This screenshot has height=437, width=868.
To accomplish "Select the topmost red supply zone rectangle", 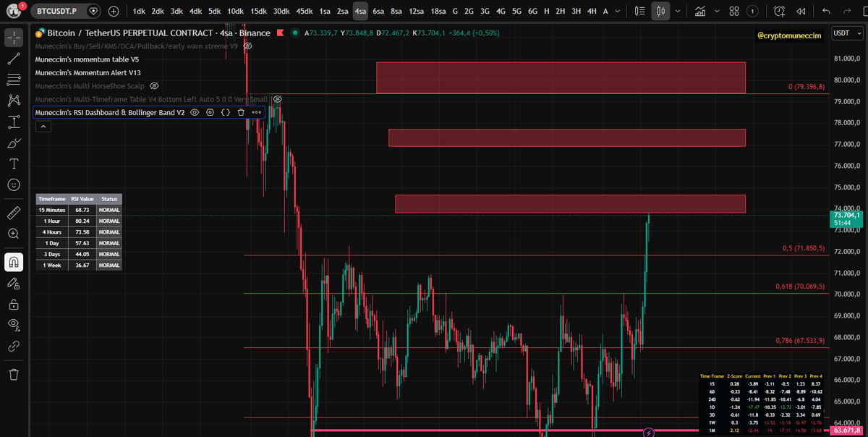I will [561, 77].
